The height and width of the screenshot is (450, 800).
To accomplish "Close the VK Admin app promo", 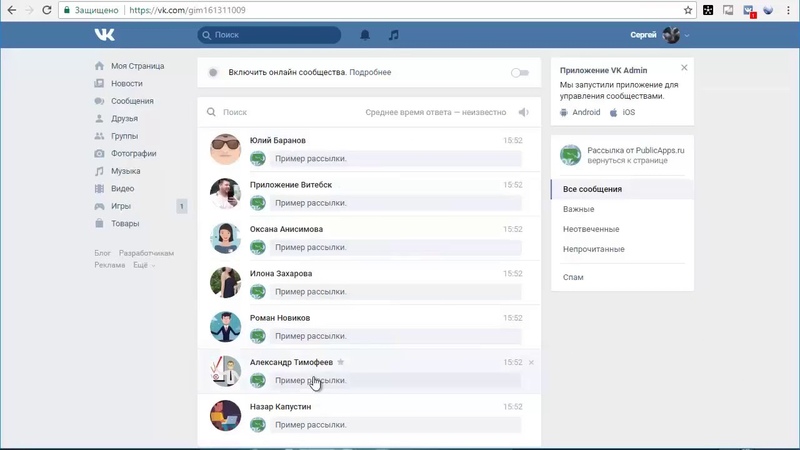I will point(684,68).
